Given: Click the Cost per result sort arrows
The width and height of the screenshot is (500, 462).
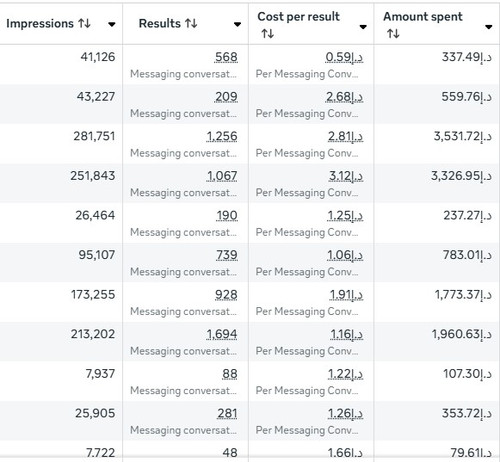Looking at the screenshot, I should 268,34.
